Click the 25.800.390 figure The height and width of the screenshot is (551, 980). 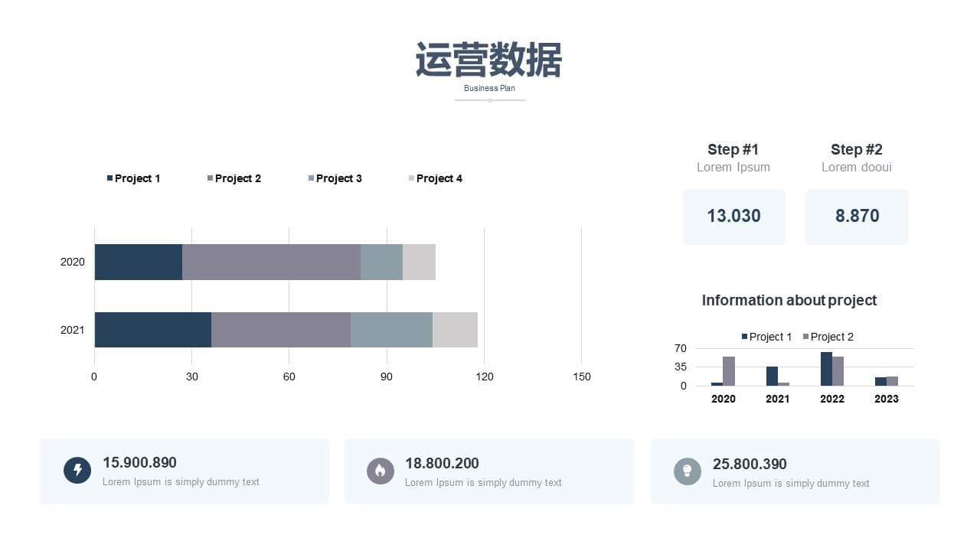click(750, 464)
